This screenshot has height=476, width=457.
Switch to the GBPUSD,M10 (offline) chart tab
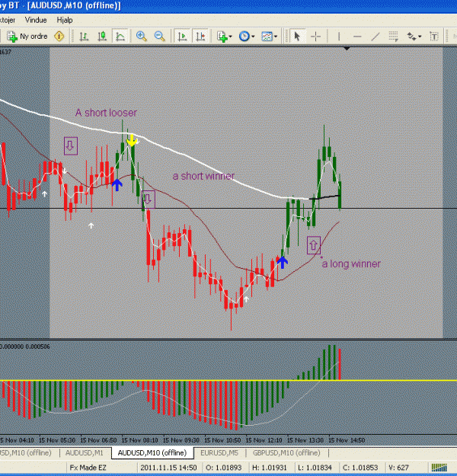tap(286, 452)
